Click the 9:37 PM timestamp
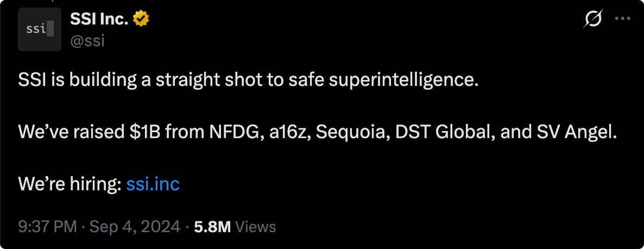Screen dimensions: 644x249 tap(47, 226)
